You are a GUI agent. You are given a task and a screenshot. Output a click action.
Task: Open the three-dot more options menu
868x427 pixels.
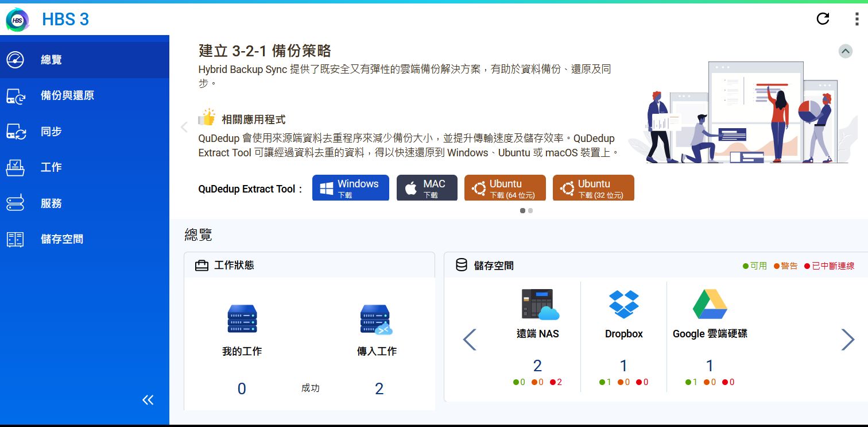(857, 19)
